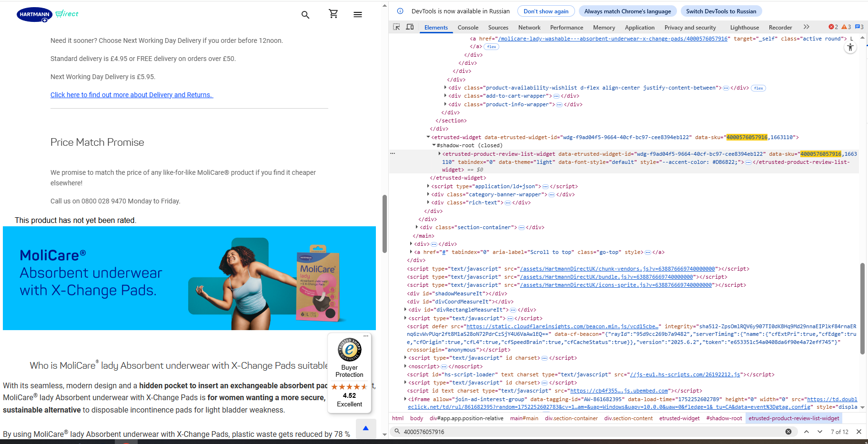Open the Application tab

tap(640, 28)
